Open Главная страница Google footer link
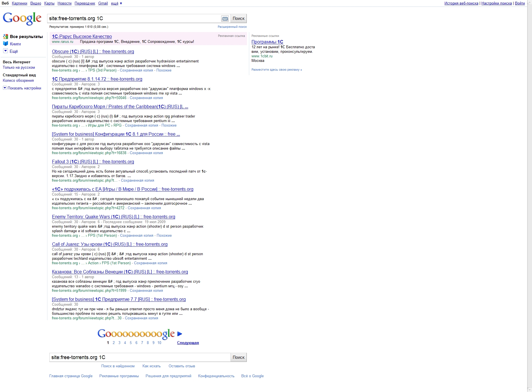The height and width of the screenshot is (392, 532). 71,376
